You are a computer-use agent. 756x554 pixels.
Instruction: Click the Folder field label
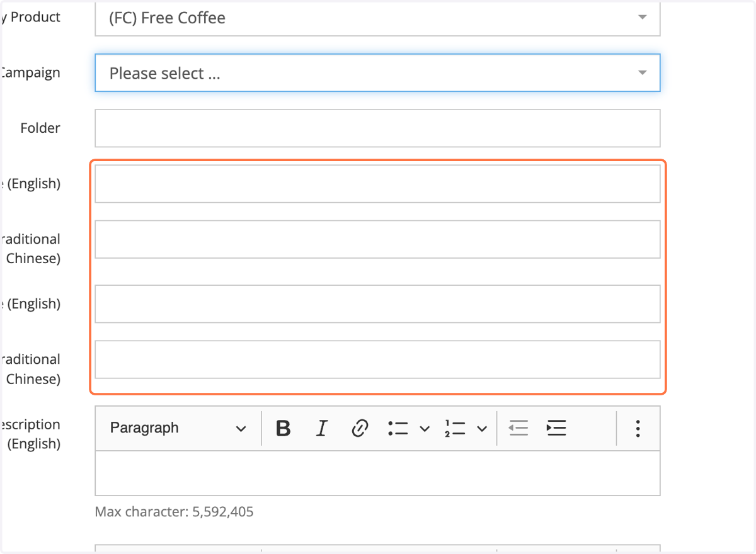click(x=40, y=128)
